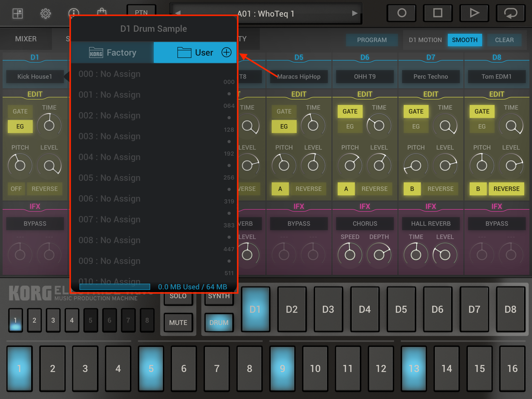Select part pad D4
The image size is (532, 399).
click(x=365, y=309)
